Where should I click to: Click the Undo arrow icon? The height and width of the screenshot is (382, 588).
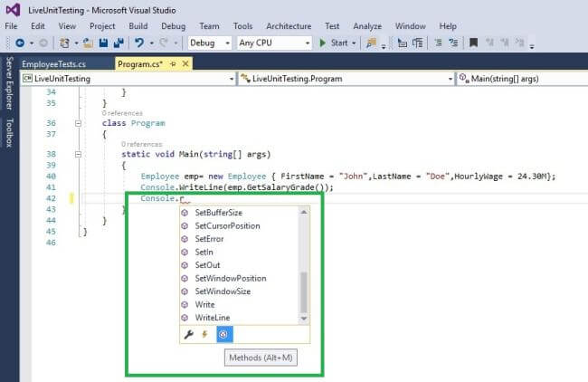tap(139, 43)
